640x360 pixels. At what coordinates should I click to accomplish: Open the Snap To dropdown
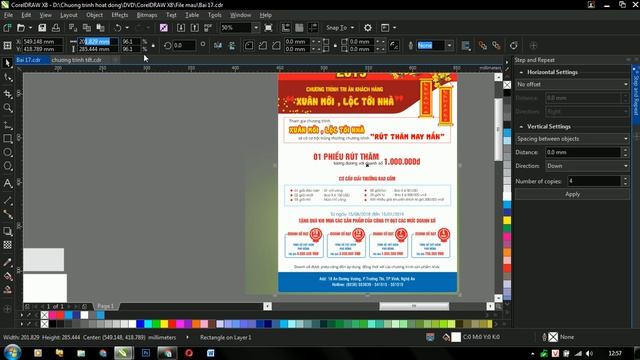(x=340, y=28)
